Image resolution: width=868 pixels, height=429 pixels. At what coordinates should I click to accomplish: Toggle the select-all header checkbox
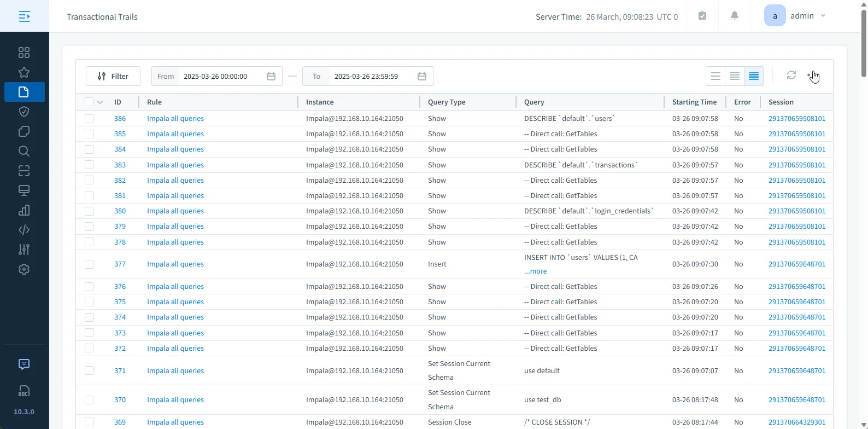89,102
